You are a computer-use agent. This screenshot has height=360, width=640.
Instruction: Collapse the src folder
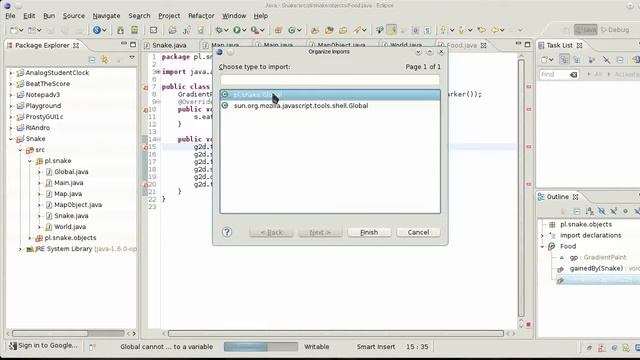pos(20,150)
